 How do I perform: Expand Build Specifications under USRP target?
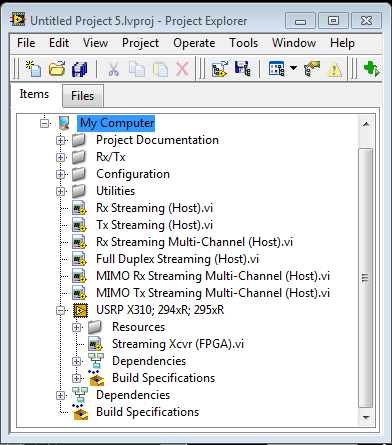click(76, 378)
